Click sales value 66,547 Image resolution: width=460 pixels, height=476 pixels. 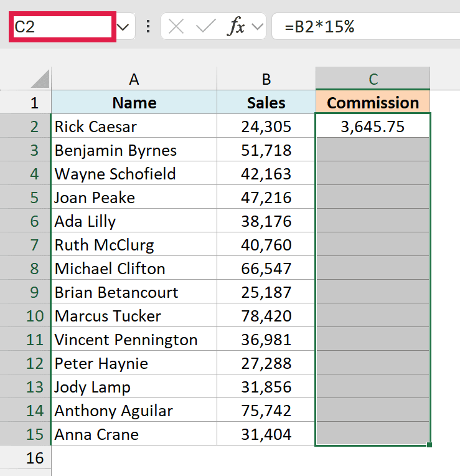coord(266,269)
